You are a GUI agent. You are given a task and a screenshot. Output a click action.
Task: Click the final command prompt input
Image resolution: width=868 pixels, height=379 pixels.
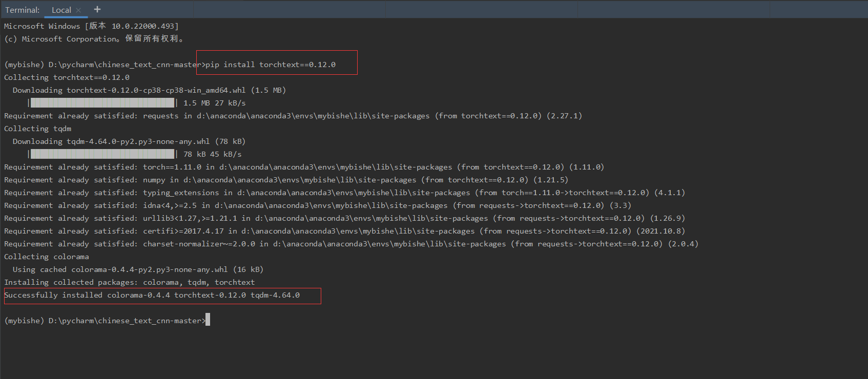(x=208, y=320)
